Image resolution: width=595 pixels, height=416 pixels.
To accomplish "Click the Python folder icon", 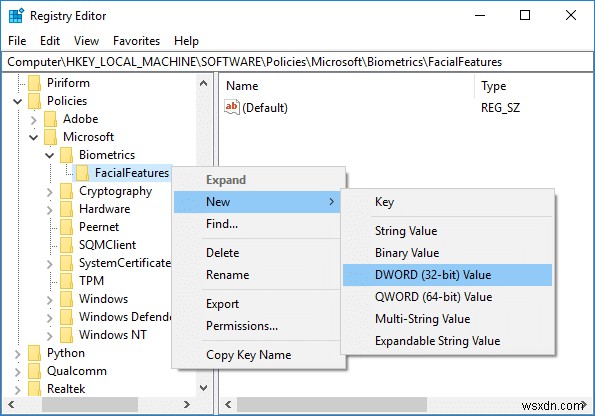I will click(35, 353).
